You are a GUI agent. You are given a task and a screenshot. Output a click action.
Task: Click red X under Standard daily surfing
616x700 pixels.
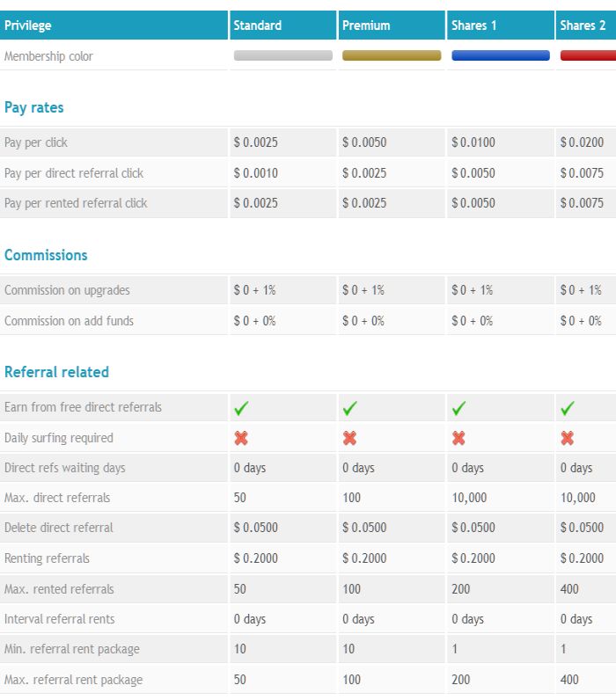click(241, 438)
